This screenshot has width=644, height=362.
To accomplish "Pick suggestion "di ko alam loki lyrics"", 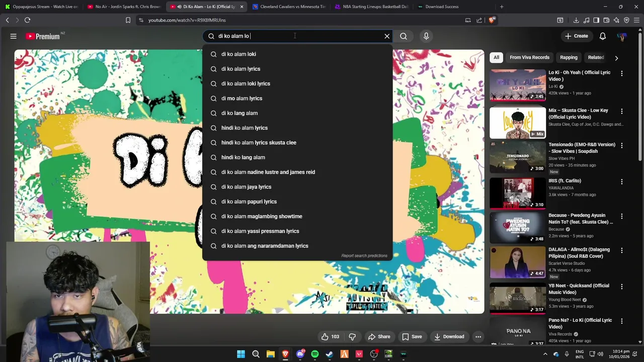I will point(297,83).
